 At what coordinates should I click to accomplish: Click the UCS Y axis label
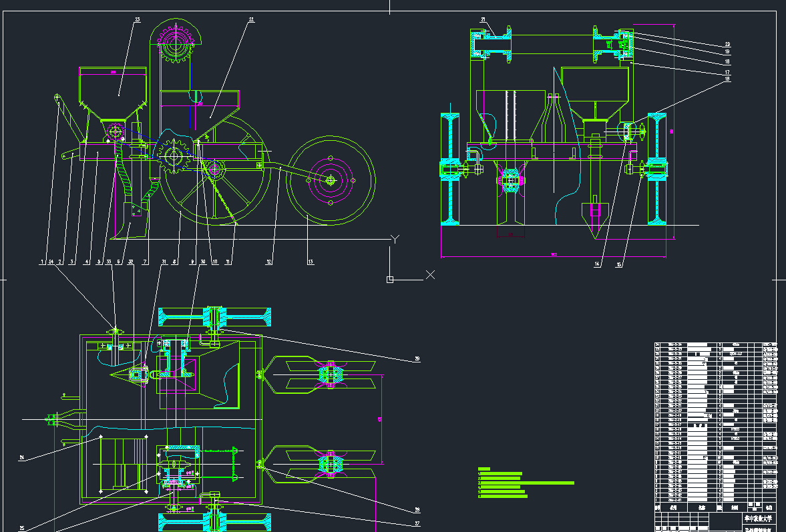coord(395,239)
